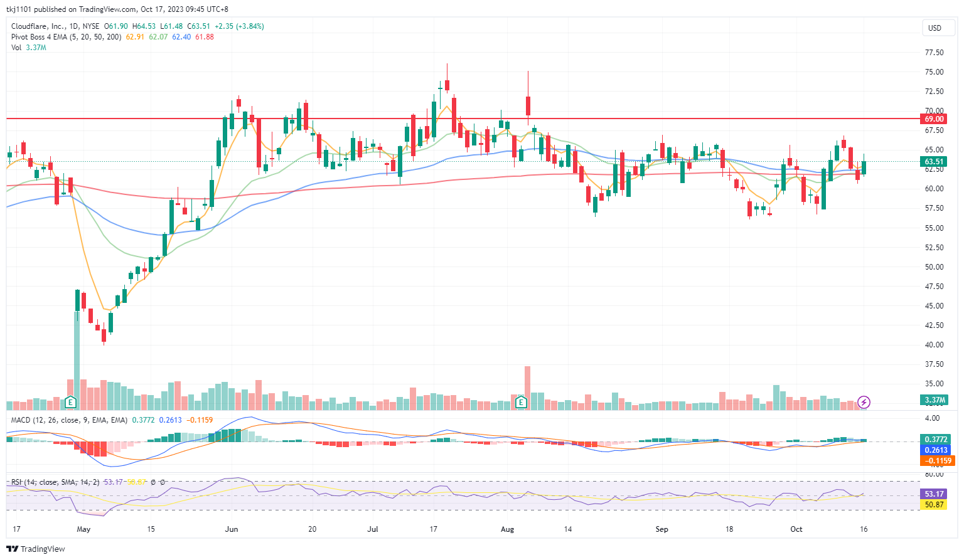Click the RSI value label 53.17
Screen dimensions: 964x560
(x=934, y=494)
